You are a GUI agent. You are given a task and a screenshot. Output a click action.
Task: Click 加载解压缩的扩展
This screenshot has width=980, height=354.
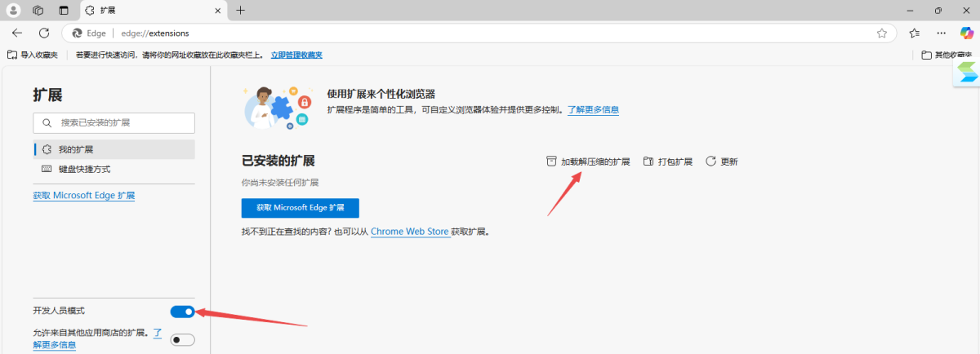click(x=588, y=162)
